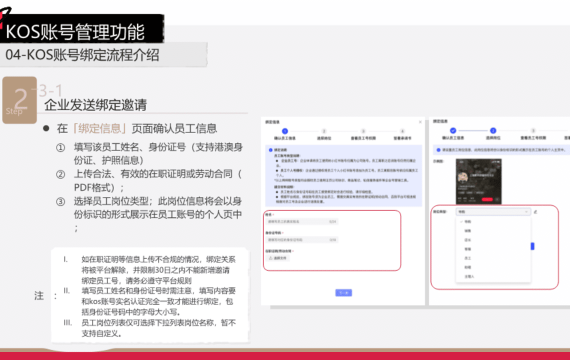The height and width of the screenshot is (360, 570).
Task: Click step 4 circle in the left dialog
Action: 402,131
